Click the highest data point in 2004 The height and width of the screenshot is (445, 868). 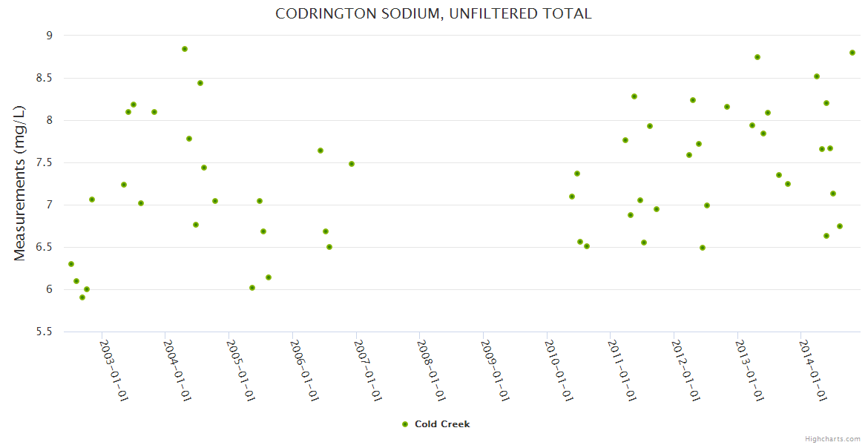(185, 49)
